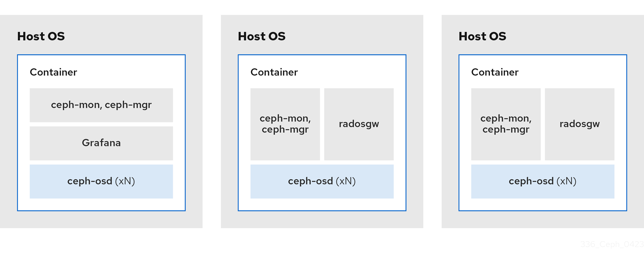This screenshot has width=644, height=262.
Task: Select the rightmost Host OS heading
Action: [x=483, y=36]
